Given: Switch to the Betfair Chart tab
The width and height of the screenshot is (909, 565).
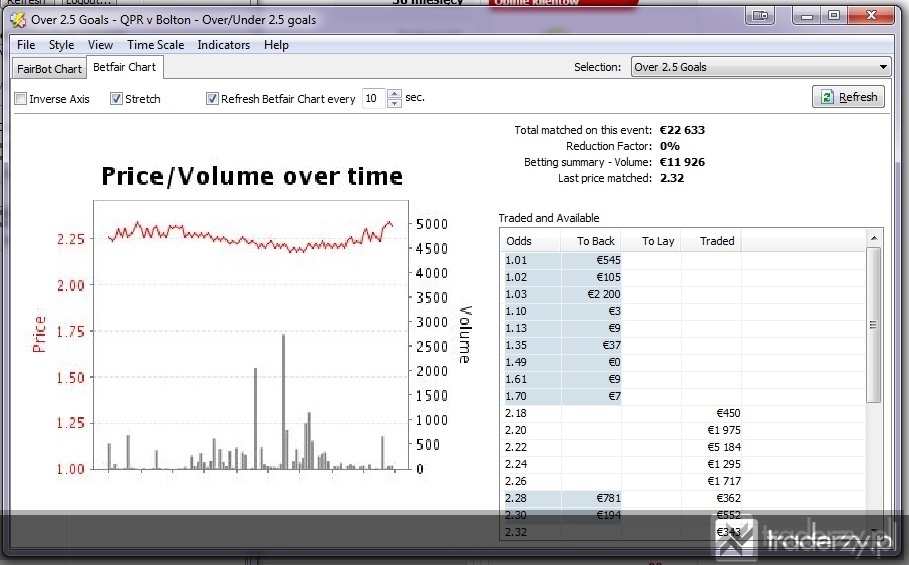Looking at the screenshot, I should pos(125,67).
